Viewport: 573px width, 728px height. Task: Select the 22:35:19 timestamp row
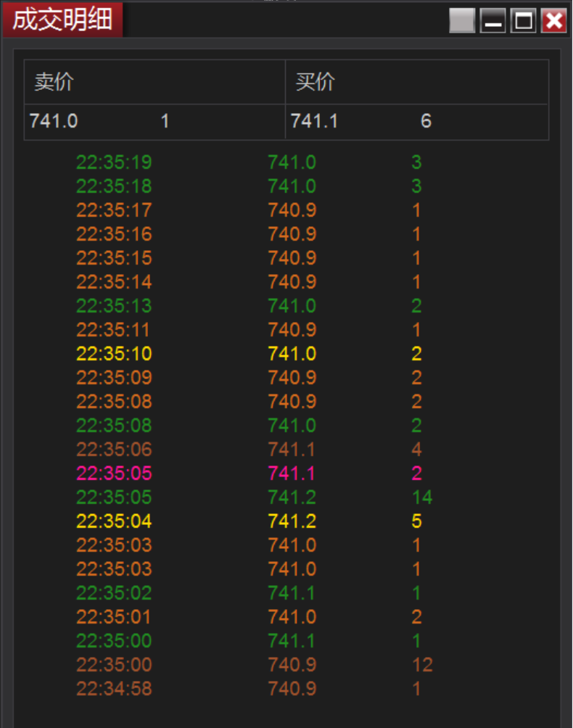[x=114, y=162]
